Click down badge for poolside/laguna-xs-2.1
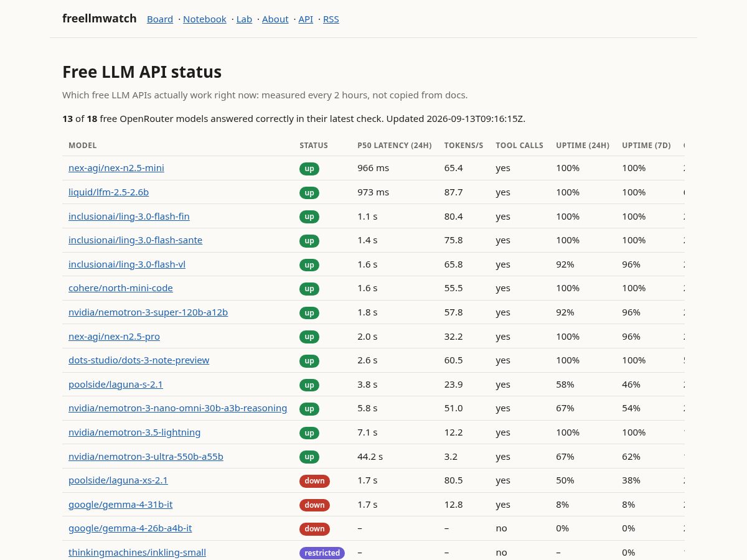Screen dimensions: 747x560 (314, 481)
